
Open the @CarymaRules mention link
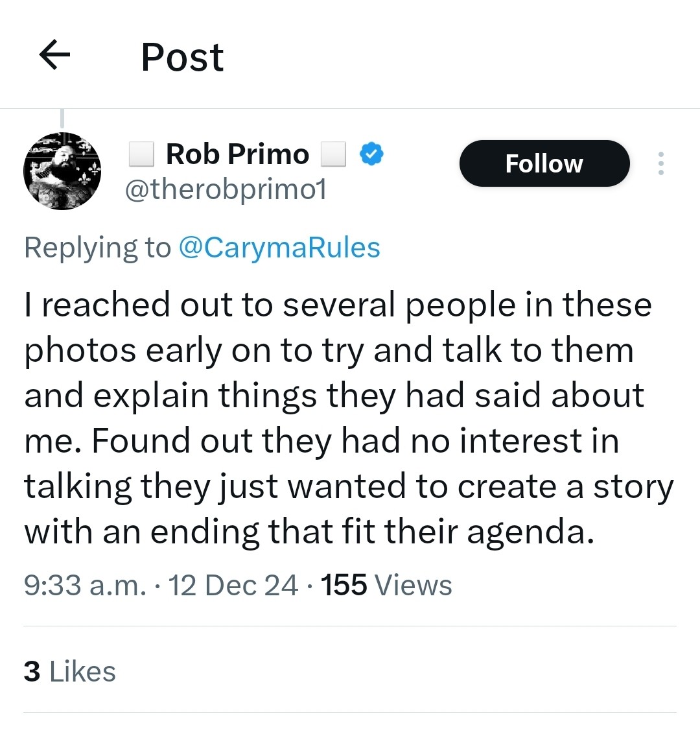pos(279,248)
